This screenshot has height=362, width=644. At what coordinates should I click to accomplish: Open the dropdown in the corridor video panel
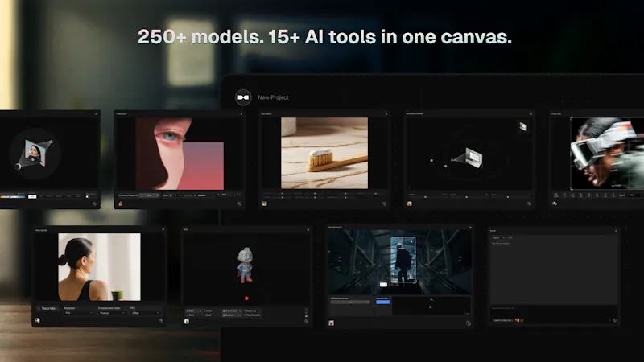pyautogui.click(x=350, y=302)
